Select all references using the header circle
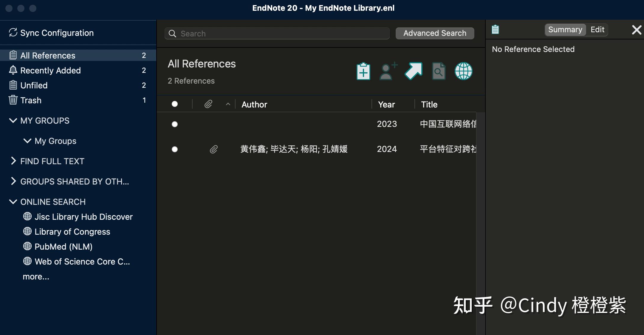Screen dimensions: 644x335 (175, 104)
